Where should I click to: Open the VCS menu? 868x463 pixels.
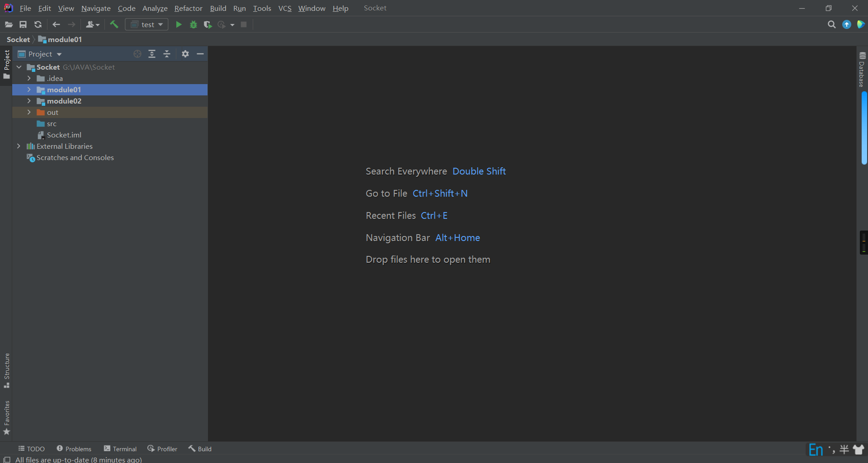click(285, 8)
